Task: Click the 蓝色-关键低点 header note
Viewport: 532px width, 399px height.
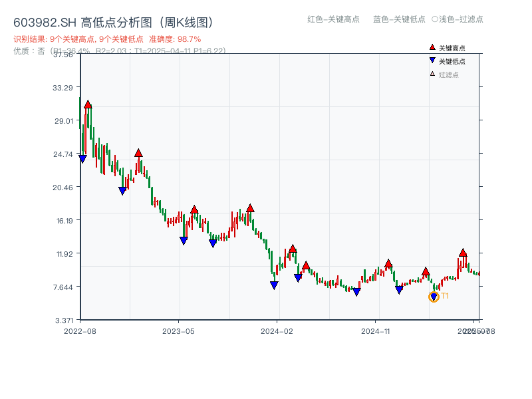Action: 399,19
